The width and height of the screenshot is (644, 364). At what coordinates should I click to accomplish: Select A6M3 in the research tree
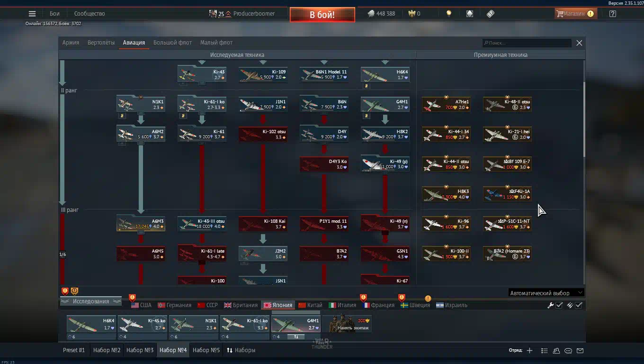coord(141,224)
